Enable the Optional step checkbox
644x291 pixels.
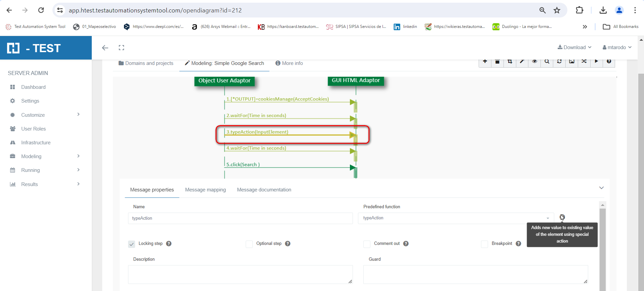tap(249, 244)
